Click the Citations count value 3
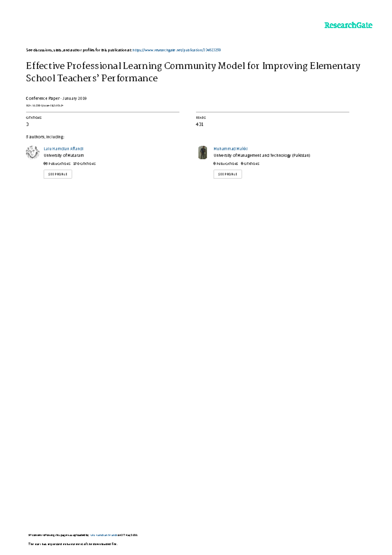Screen dimensions: 392x555 pyautogui.click(x=27, y=124)
